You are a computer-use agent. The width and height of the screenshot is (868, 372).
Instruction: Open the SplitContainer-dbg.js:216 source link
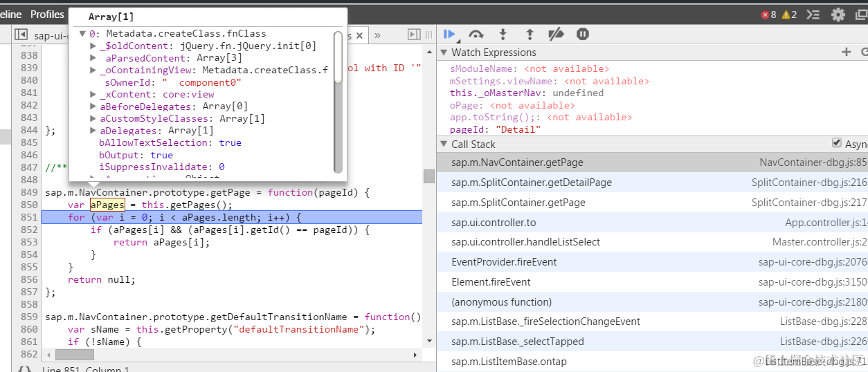pos(809,183)
